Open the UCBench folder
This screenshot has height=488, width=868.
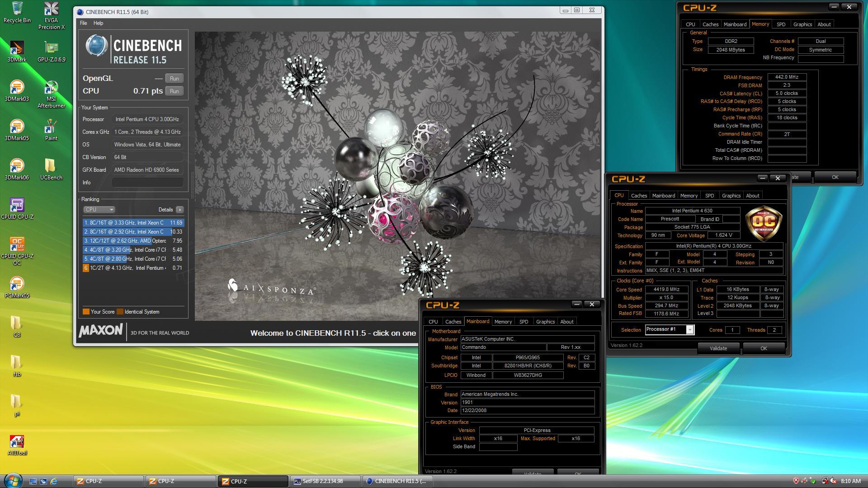(51, 169)
